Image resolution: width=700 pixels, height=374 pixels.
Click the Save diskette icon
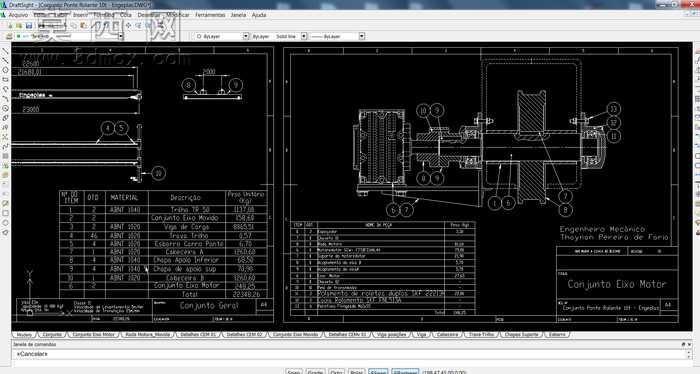pos(29,25)
